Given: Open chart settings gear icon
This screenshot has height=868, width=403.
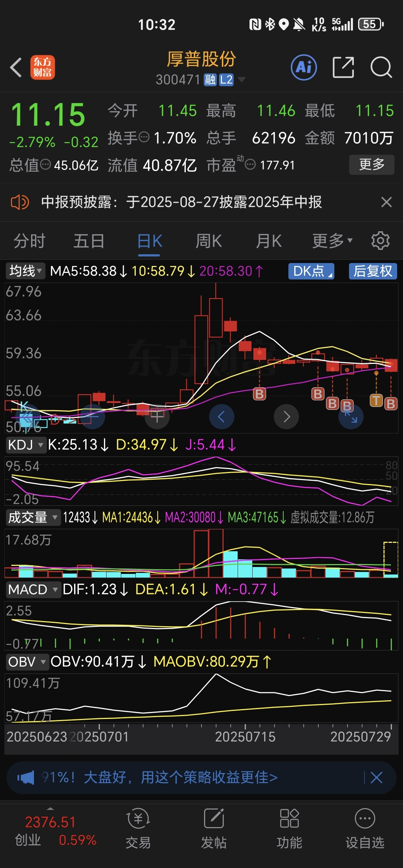Looking at the screenshot, I should click(380, 240).
